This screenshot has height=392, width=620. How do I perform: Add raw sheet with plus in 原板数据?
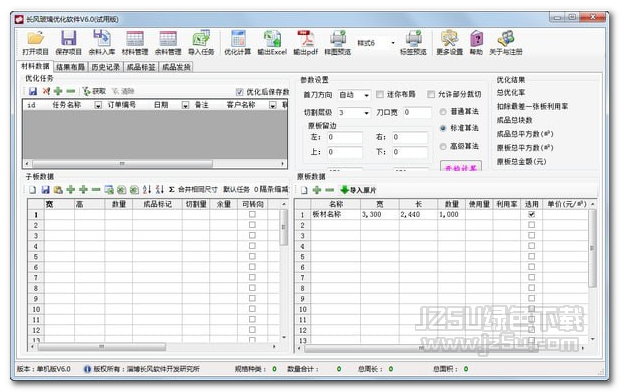[x=317, y=190]
